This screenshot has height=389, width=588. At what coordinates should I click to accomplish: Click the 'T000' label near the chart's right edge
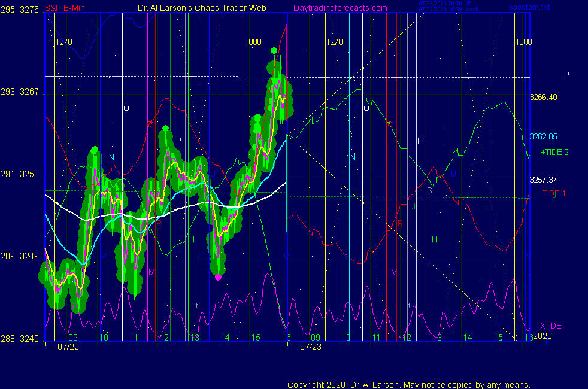coord(523,42)
